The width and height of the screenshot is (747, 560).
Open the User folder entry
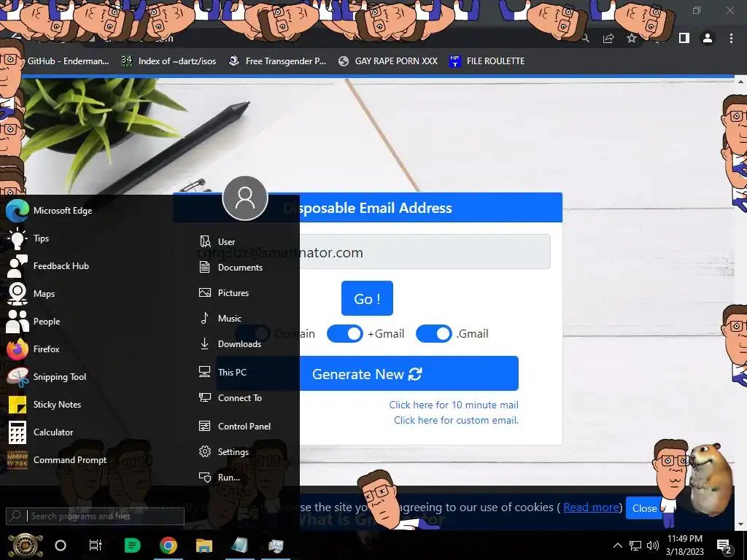pyautogui.click(x=217, y=241)
